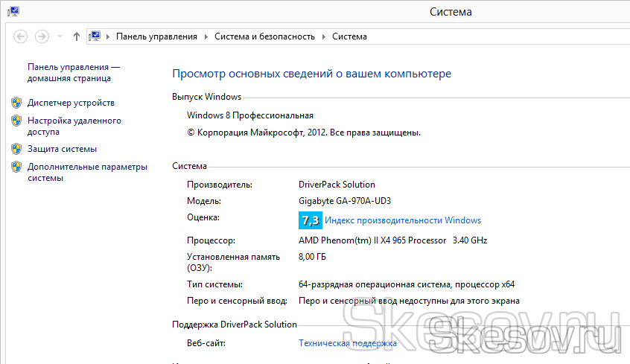Screen dimensions: 630x364
Task: Click the Gigabyte GA-970A-UD3 model value
Action: tap(345, 201)
